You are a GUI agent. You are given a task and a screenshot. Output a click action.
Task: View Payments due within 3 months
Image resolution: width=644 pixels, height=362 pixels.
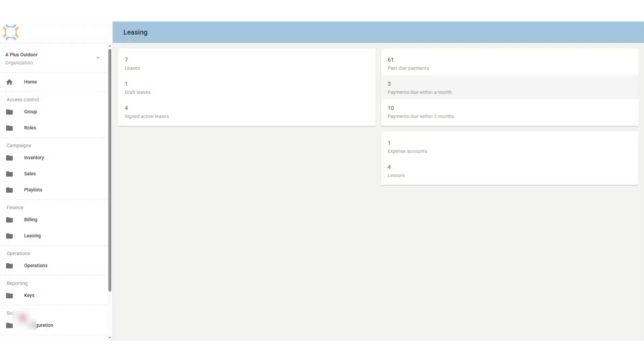pos(510,112)
